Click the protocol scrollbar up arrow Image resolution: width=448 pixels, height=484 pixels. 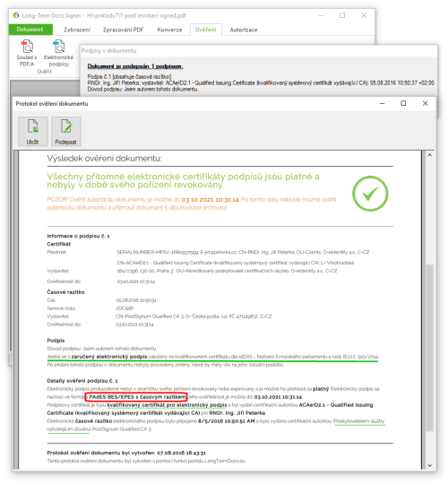coord(429,155)
